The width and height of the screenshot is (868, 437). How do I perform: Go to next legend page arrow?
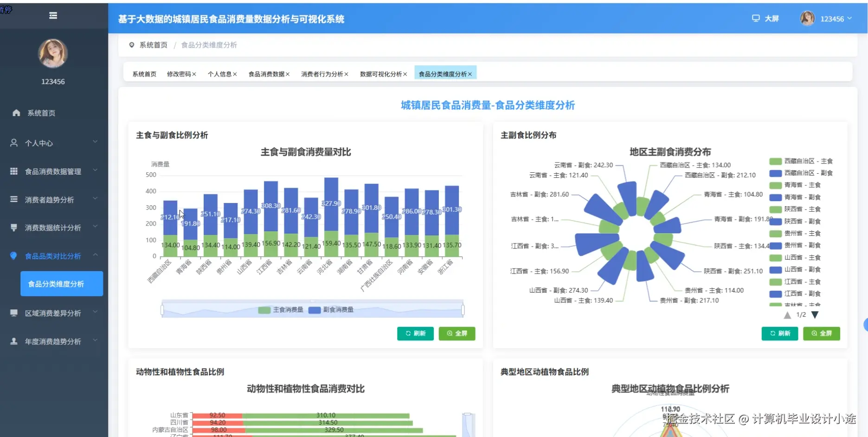point(815,315)
